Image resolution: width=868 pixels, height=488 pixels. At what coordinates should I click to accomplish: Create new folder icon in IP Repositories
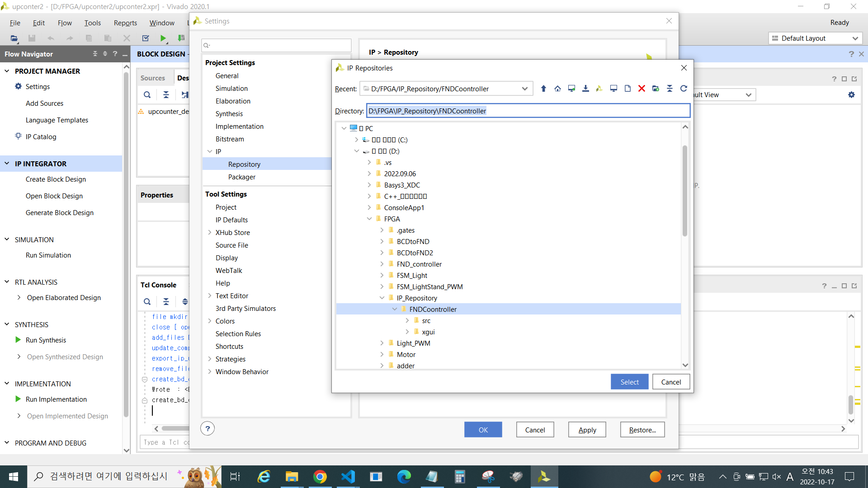656,89
